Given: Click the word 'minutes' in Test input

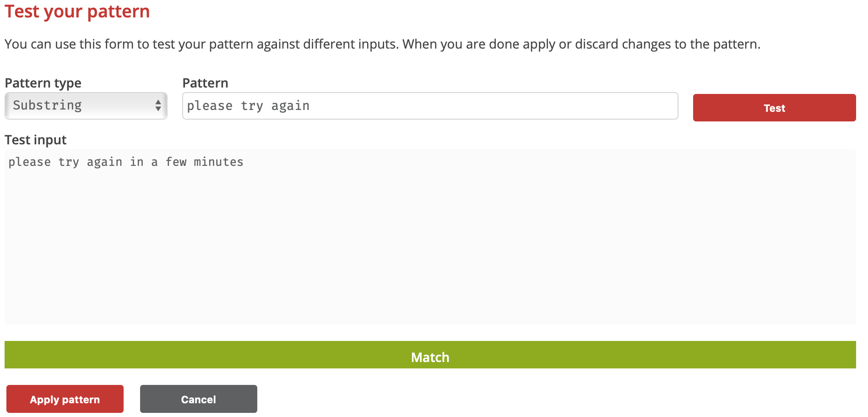Looking at the screenshot, I should click(218, 162).
